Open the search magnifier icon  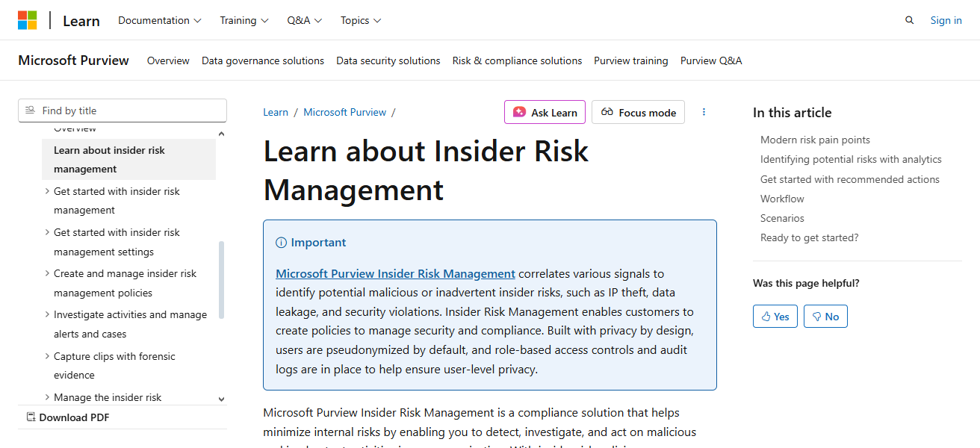point(909,20)
